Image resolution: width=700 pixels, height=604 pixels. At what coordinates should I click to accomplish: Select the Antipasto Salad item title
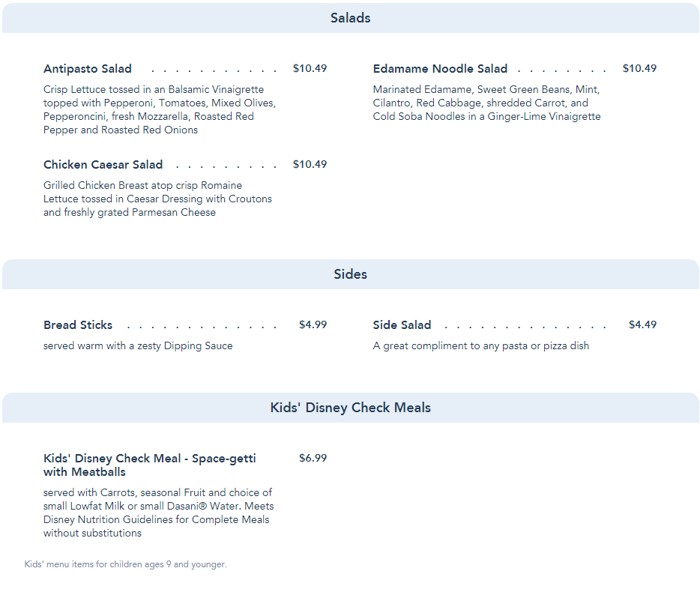click(x=88, y=69)
